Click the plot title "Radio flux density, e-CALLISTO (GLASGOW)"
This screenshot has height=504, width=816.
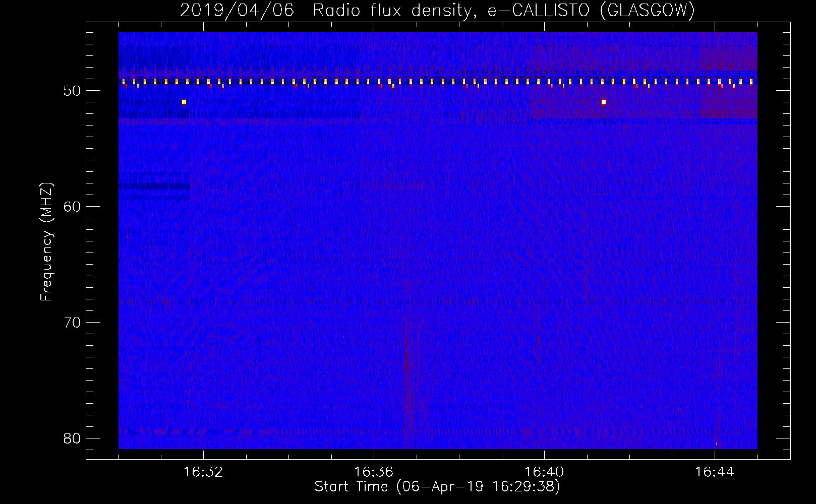(x=504, y=10)
